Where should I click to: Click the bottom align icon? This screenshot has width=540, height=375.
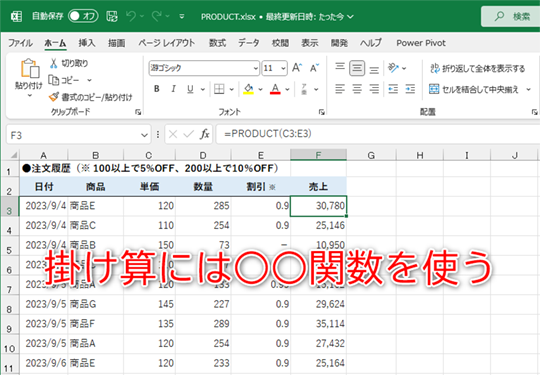point(374,70)
